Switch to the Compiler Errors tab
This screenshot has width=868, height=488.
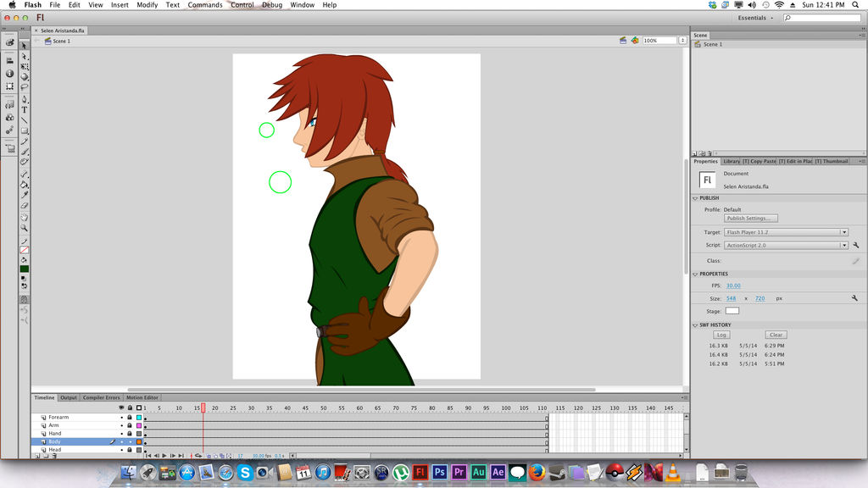(x=101, y=397)
